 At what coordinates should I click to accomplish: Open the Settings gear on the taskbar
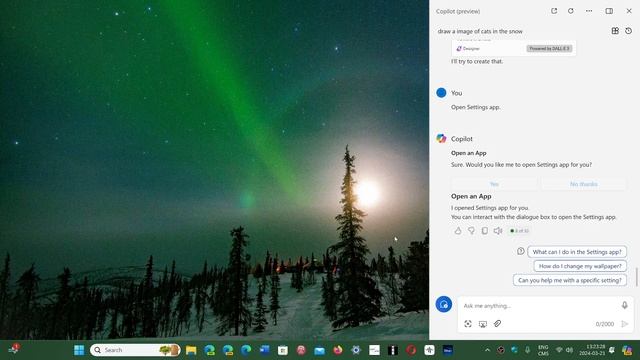click(x=356, y=350)
